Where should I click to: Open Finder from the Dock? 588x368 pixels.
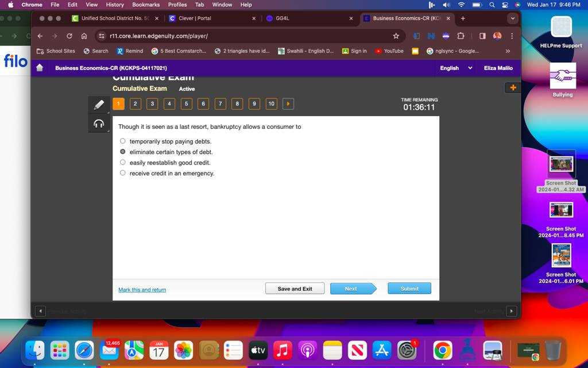point(35,351)
